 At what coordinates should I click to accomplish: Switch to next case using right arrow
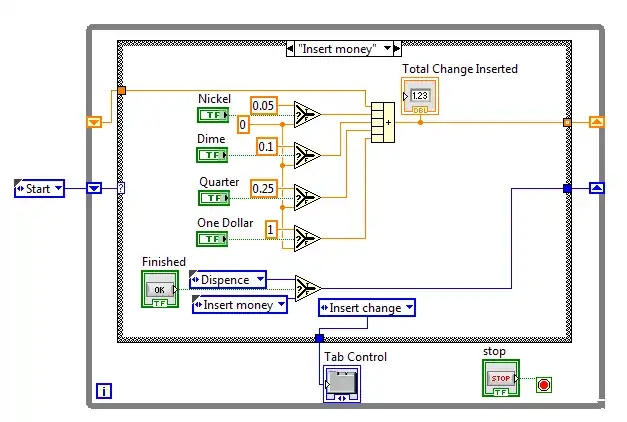pos(397,47)
